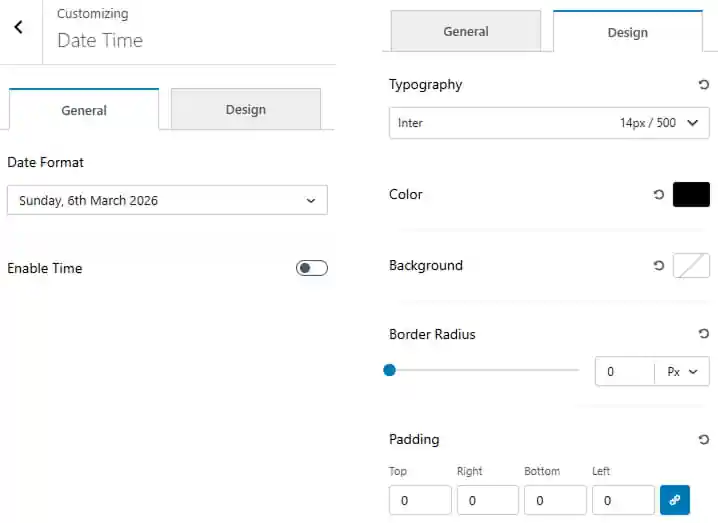Viewport: 718px width, 523px height.
Task: Select the left panel General tab
Action: [x=84, y=110]
